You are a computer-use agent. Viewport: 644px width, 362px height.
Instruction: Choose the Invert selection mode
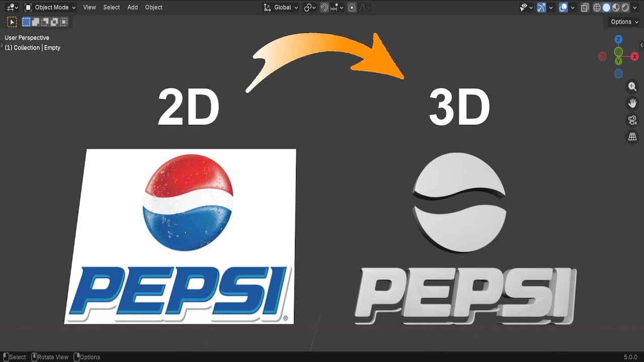click(x=54, y=22)
